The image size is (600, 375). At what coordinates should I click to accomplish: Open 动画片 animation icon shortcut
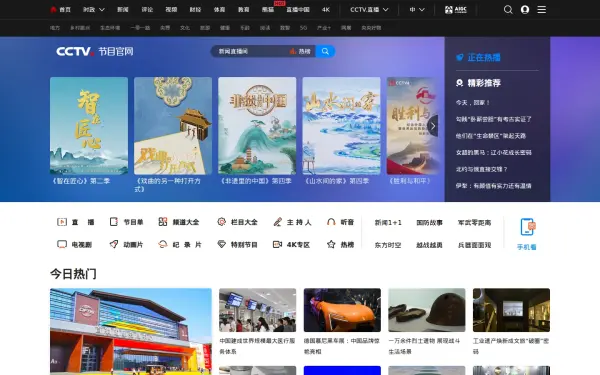(114, 244)
